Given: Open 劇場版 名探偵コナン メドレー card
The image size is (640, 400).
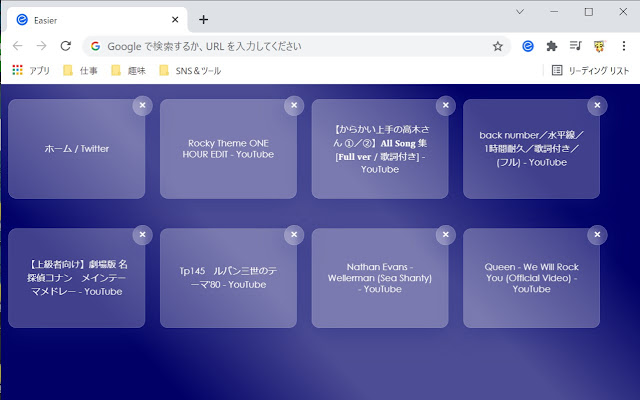Looking at the screenshot, I should [x=77, y=278].
